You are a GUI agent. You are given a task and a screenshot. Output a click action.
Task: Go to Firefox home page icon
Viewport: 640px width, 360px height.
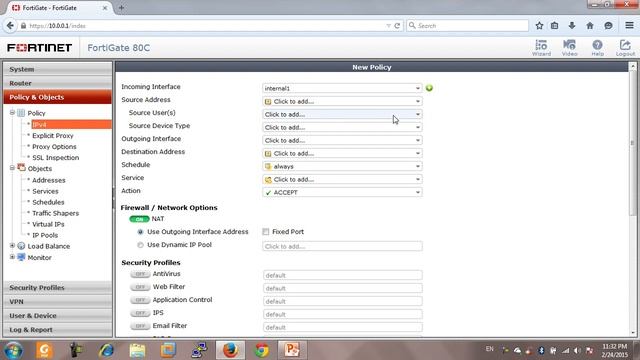pos(590,26)
